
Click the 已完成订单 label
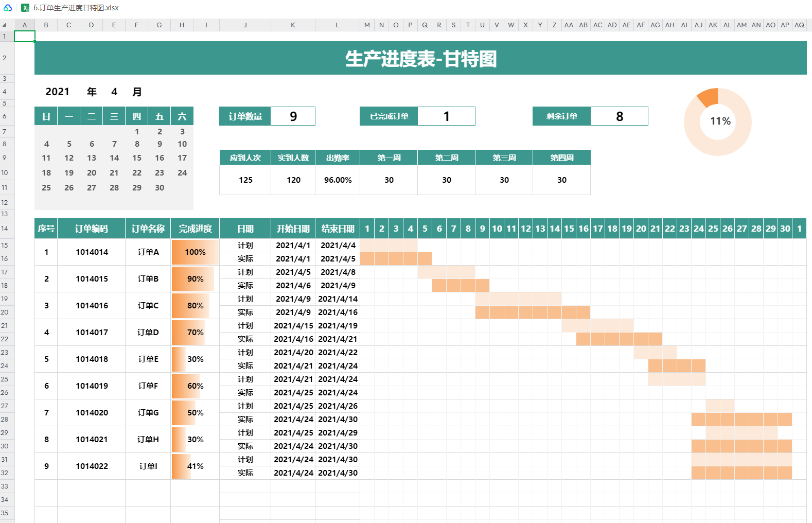pos(389,116)
